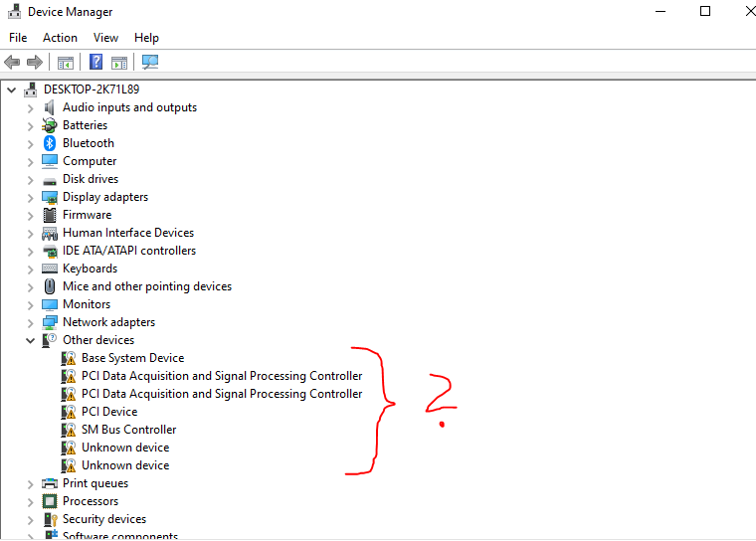Collapse the DESKTOP-2K71L89 root node
This screenshot has width=756, height=541.
pos(12,90)
